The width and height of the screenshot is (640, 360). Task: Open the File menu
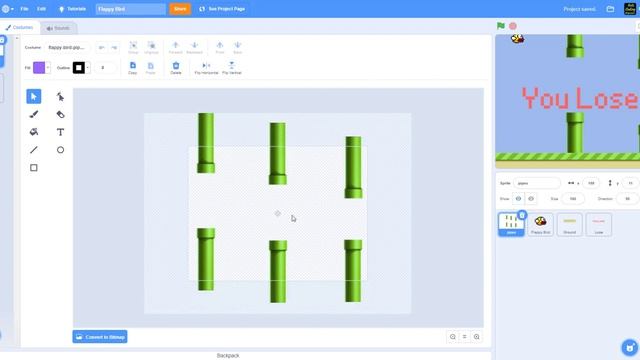tap(24, 9)
